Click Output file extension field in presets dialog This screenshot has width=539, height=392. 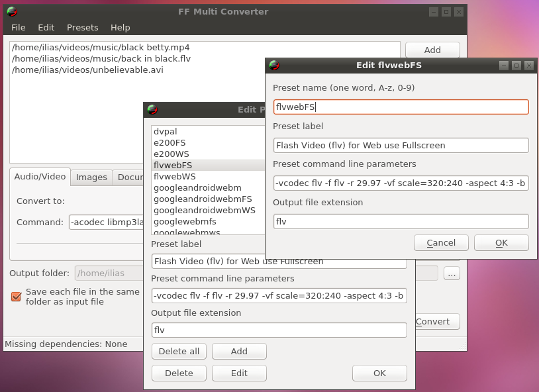tap(279, 330)
